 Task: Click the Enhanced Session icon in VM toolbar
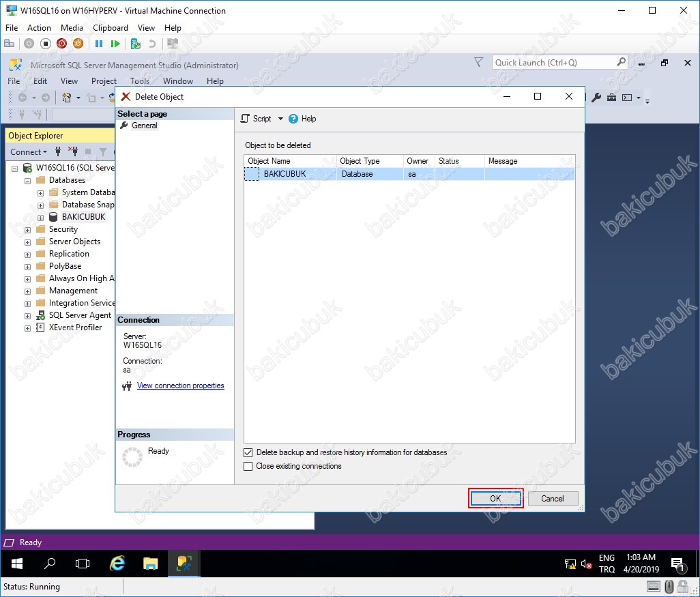point(173,43)
